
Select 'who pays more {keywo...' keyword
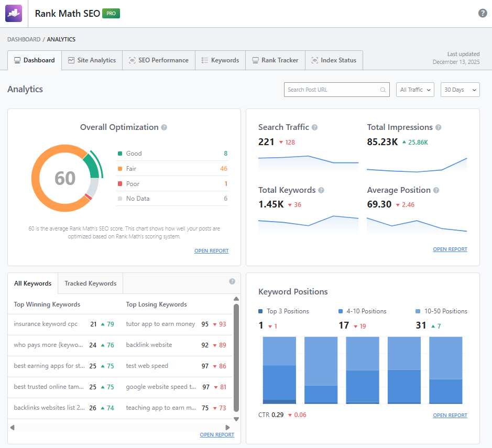click(48, 345)
